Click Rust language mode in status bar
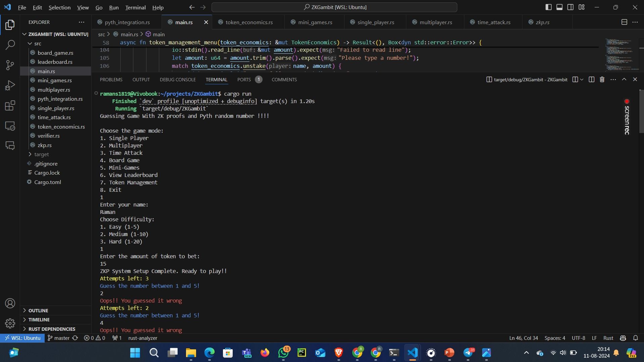The image size is (644, 362). click(x=608, y=338)
